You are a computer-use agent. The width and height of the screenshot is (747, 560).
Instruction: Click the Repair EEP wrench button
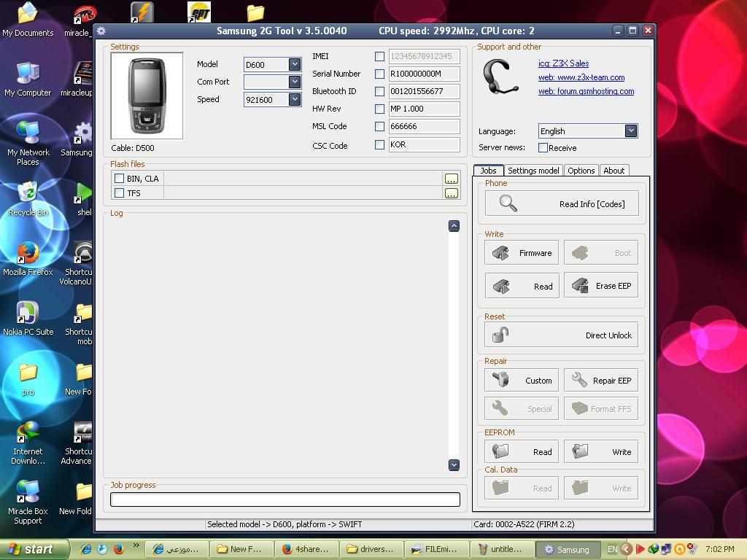tap(601, 380)
